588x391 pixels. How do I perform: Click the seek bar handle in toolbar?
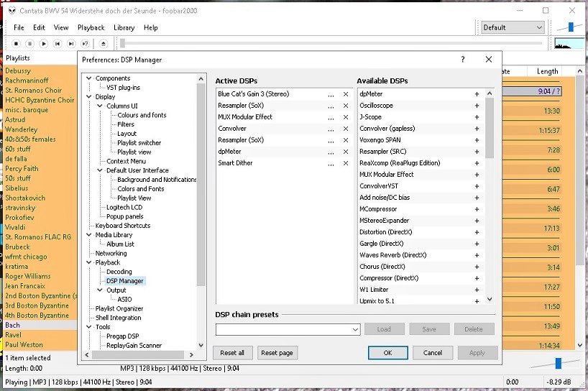click(122, 44)
